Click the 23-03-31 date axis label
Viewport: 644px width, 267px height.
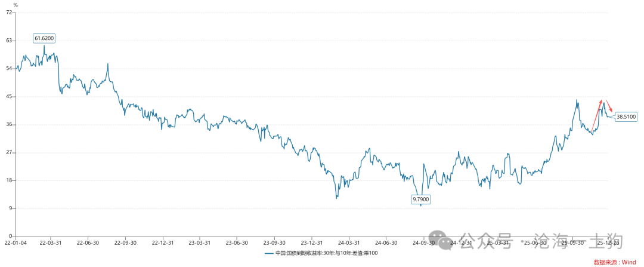tap(200, 243)
